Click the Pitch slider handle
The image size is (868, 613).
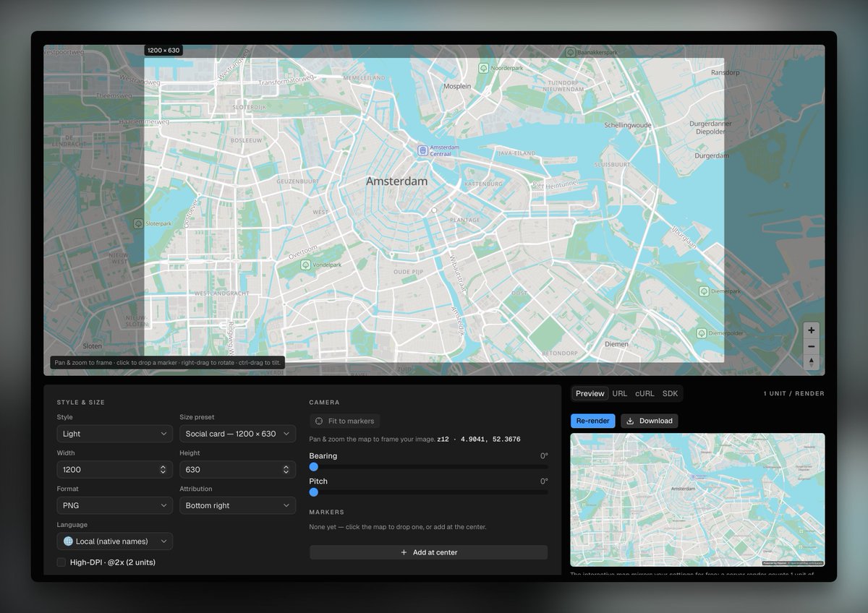(313, 492)
